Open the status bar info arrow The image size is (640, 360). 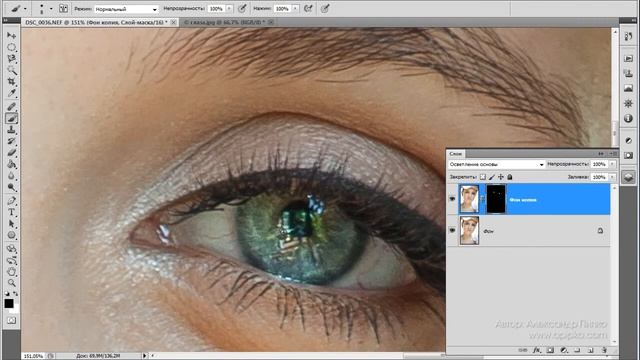pyautogui.click(x=144, y=356)
